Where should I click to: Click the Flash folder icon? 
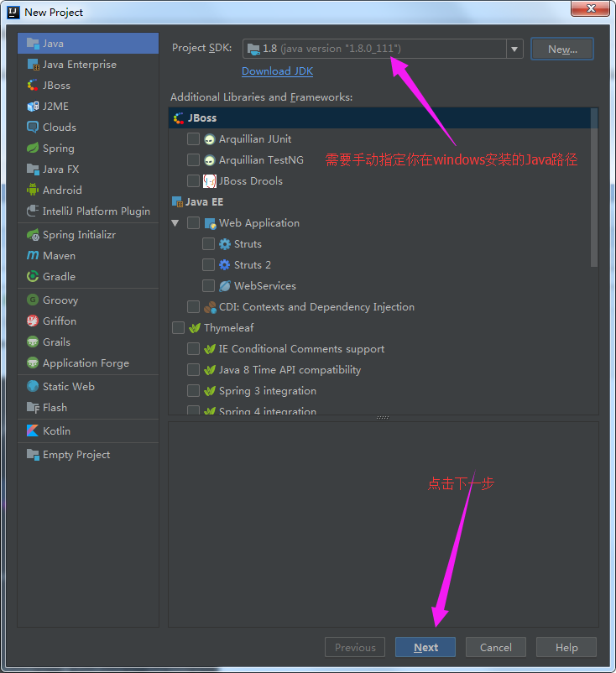pos(33,408)
